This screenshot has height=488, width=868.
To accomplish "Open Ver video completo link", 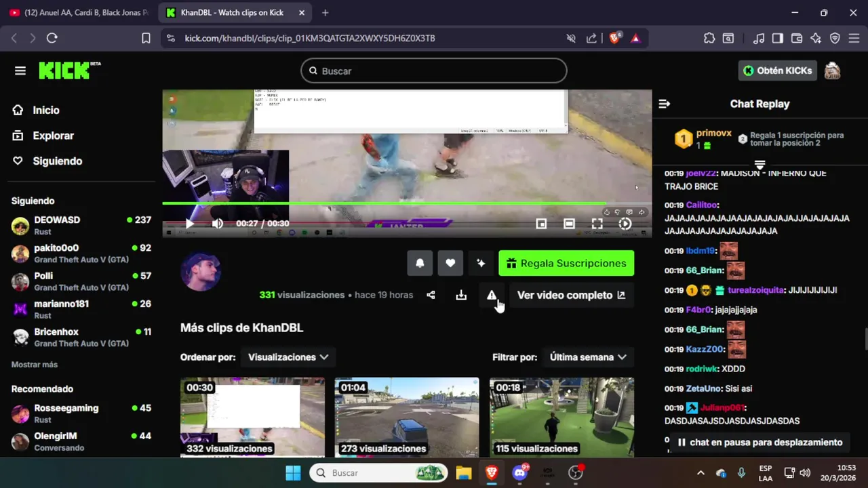I will point(571,295).
